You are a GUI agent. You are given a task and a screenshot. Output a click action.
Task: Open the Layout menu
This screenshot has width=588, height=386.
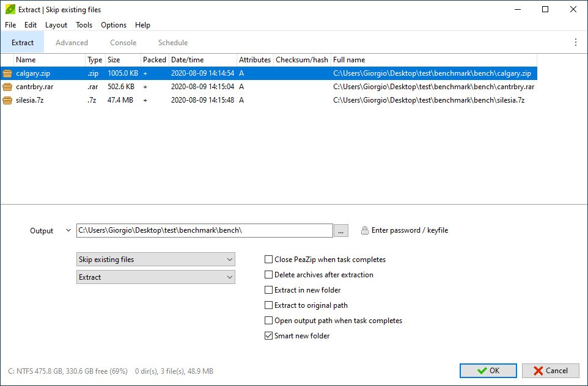(56, 24)
